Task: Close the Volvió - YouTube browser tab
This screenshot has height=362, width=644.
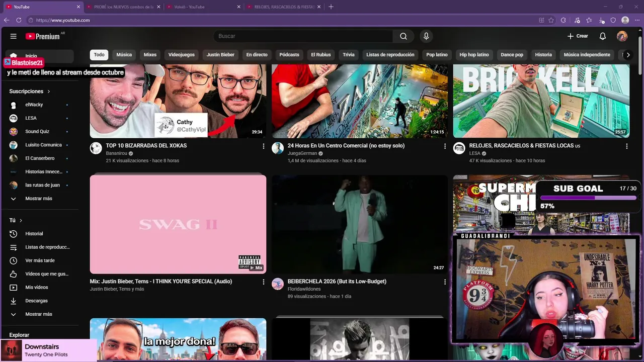Action: (x=238, y=7)
